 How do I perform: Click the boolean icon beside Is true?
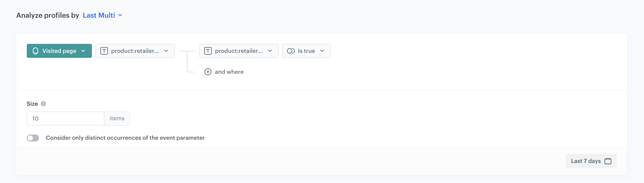tap(291, 51)
